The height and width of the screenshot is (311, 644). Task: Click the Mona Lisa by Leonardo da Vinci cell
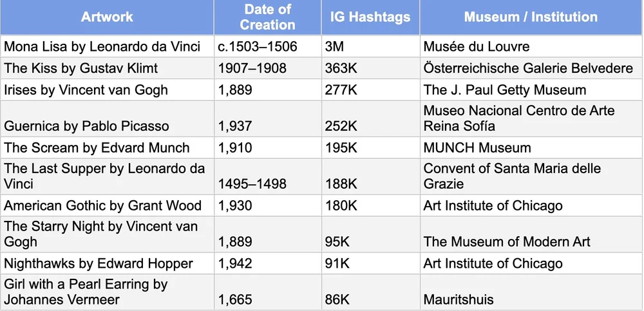pyautogui.click(x=107, y=46)
